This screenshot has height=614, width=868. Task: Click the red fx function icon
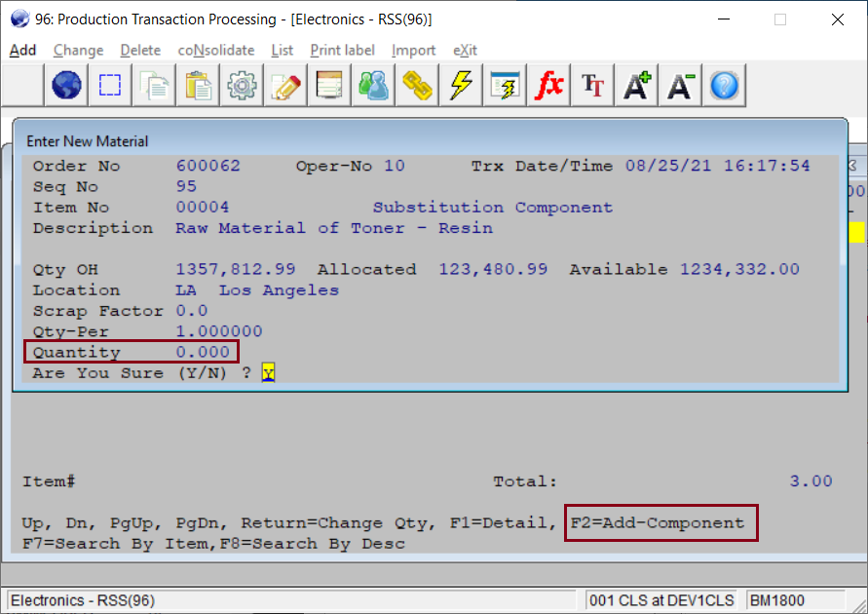pyautogui.click(x=548, y=85)
